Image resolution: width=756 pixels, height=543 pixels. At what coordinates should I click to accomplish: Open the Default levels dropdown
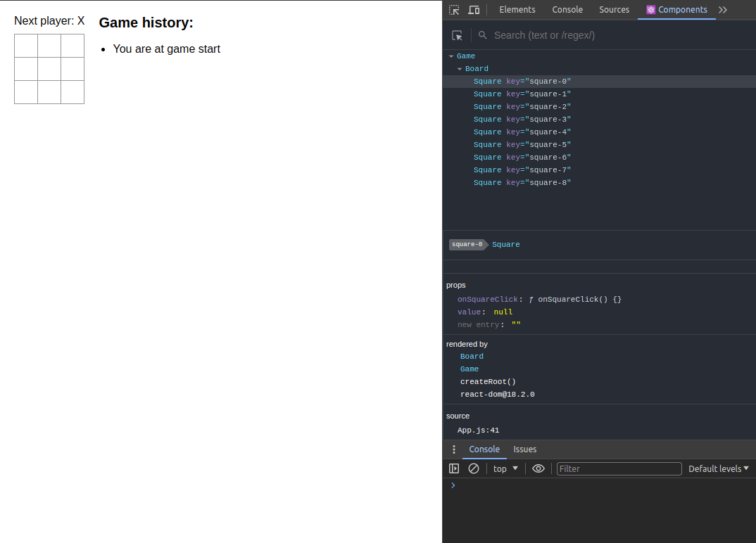719,468
